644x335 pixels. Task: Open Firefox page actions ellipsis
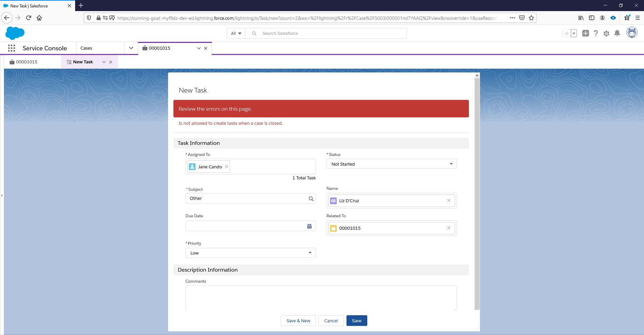(x=513, y=18)
